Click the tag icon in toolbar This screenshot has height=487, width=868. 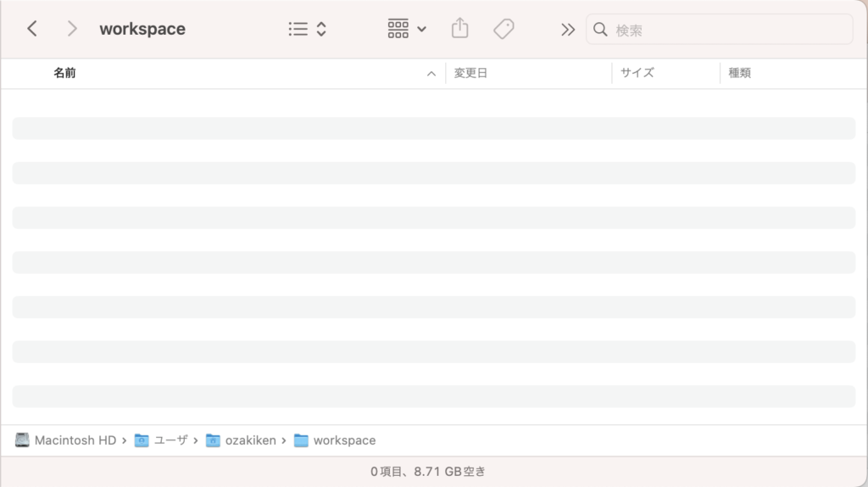click(504, 29)
